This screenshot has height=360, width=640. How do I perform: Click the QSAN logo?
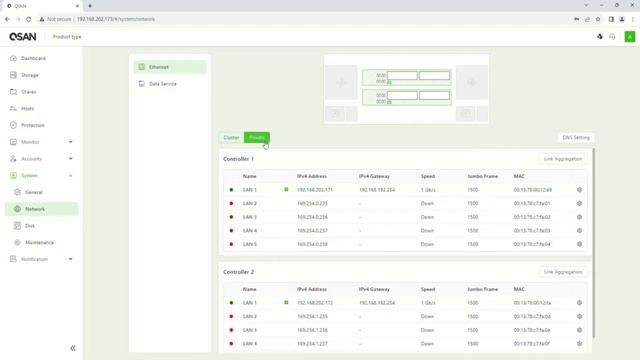[23, 37]
